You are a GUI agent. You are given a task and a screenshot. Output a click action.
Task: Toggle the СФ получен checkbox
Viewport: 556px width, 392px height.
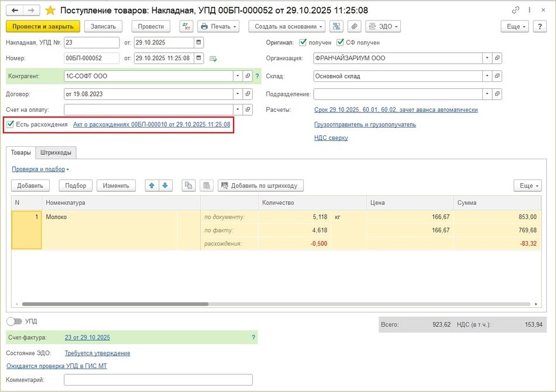tap(340, 43)
